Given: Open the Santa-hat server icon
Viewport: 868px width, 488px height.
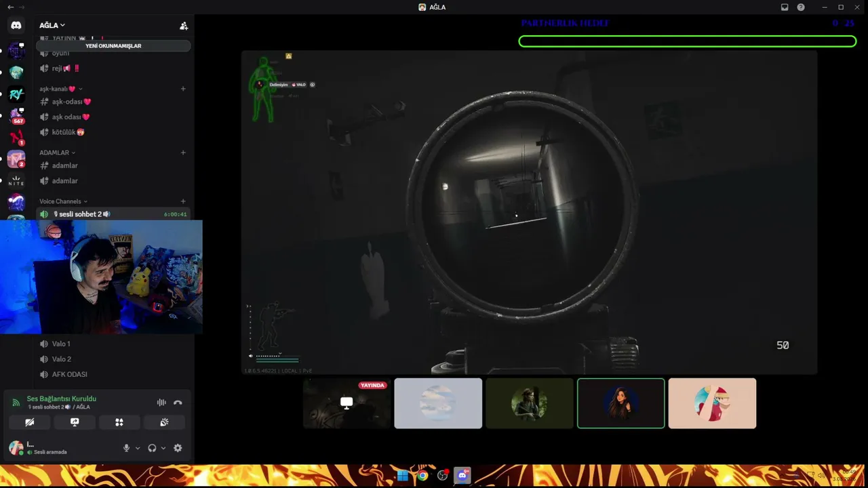Looking at the screenshot, I should coord(16,203).
